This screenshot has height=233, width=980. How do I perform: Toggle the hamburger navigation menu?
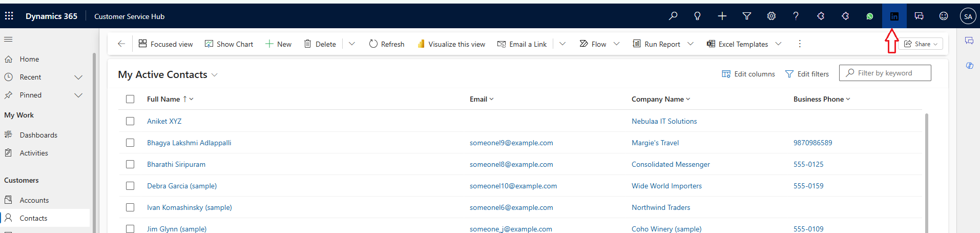(x=8, y=40)
